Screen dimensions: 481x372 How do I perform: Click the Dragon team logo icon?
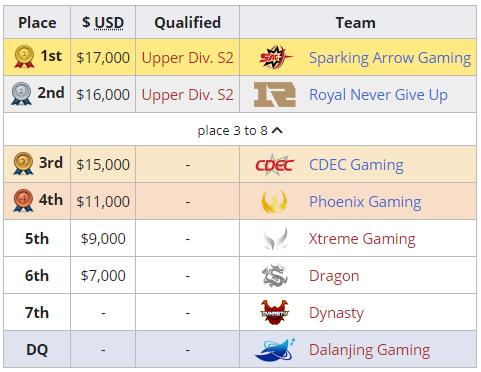tap(275, 276)
